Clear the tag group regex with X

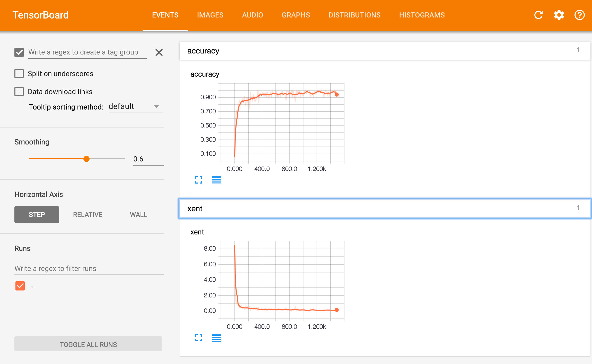(159, 52)
